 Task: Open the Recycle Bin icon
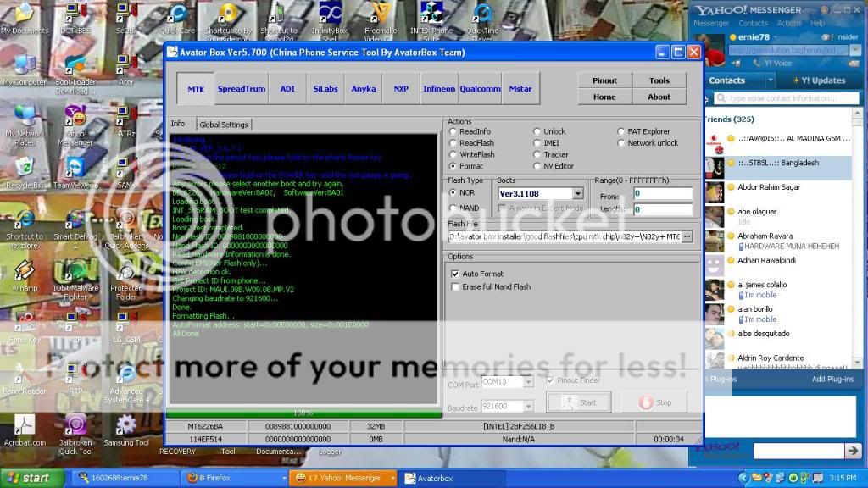pos(25,168)
